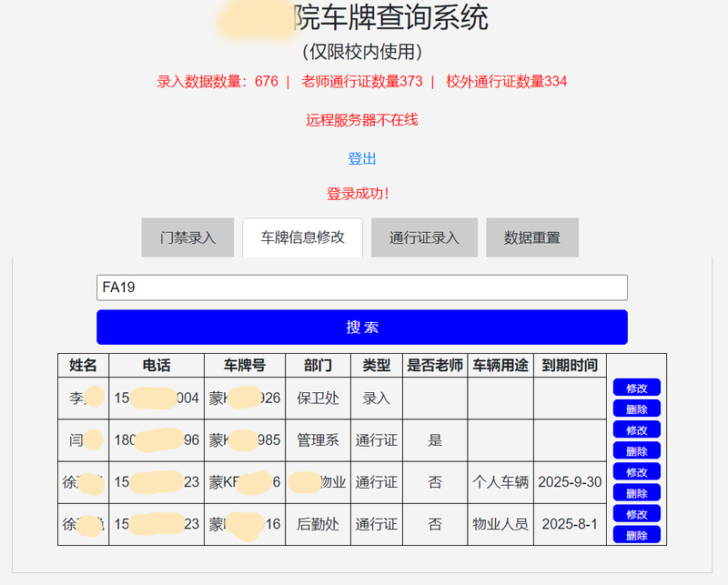Click the 姓名 column header
The width and height of the screenshot is (728, 585).
tap(83, 366)
